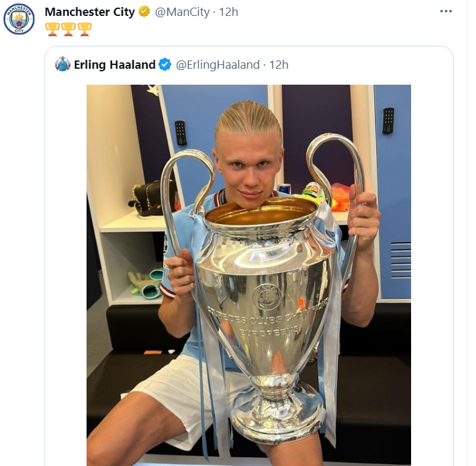Click the Erling Haaland display name

115,64
